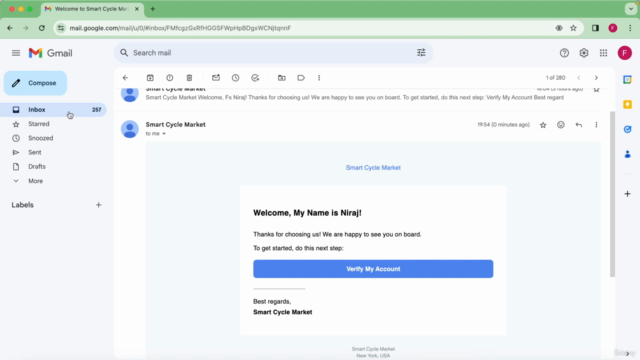This screenshot has width=640, height=360.
Task: Open Gmail settings gear
Action: (584, 53)
